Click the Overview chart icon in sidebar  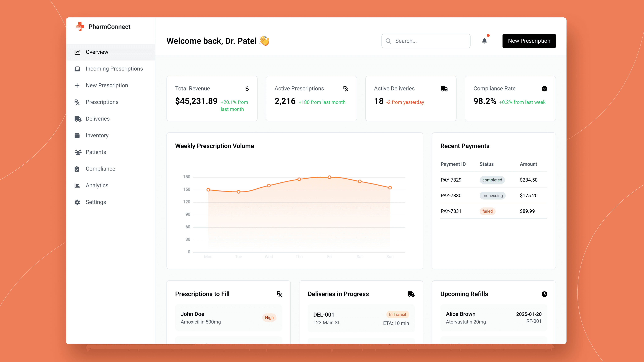(x=77, y=52)
